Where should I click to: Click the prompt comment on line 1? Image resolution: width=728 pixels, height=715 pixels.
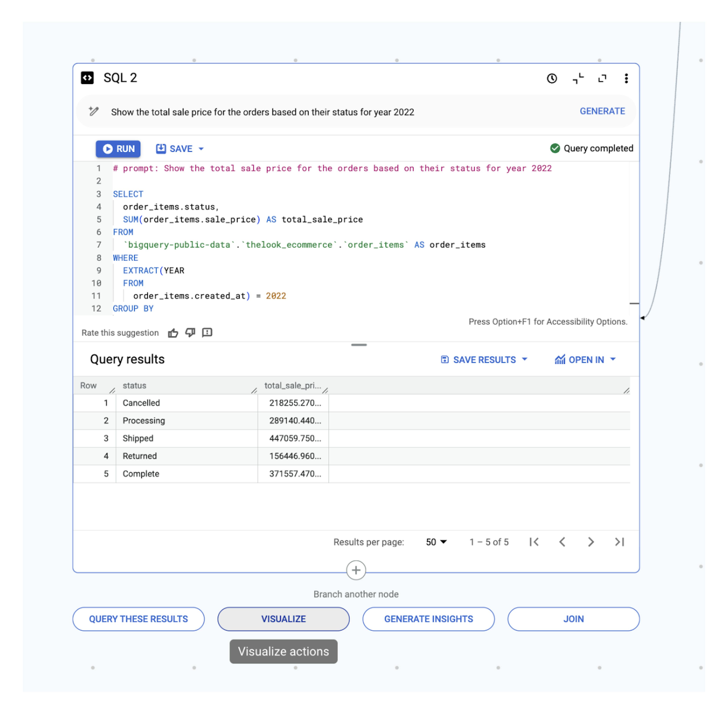click(x=332, y=168)
